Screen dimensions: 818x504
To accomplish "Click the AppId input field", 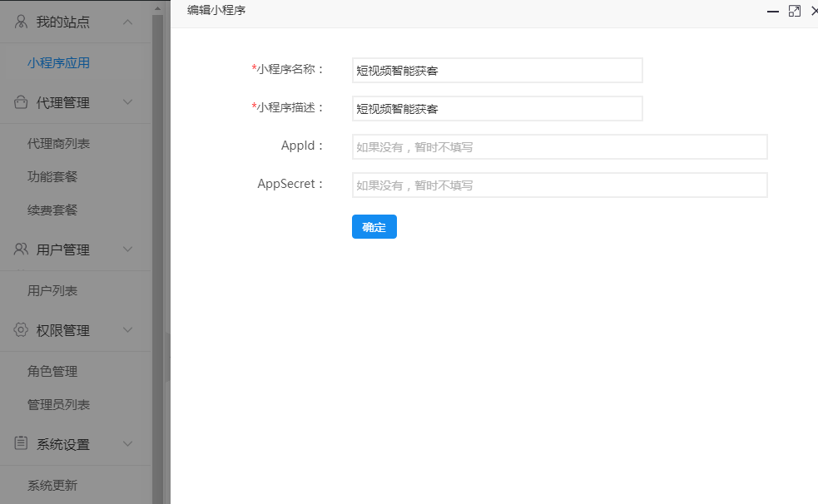I will (560, 147).
